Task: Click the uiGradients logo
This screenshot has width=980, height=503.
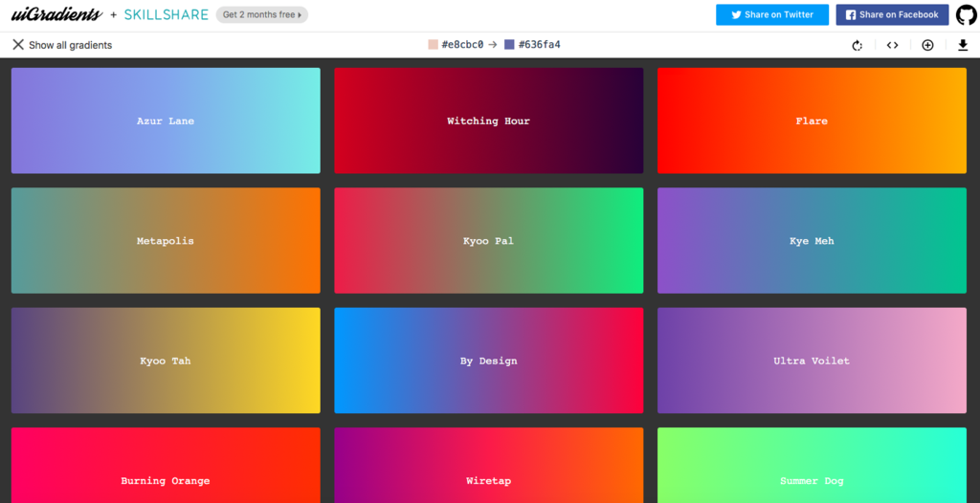Action: 56,15
